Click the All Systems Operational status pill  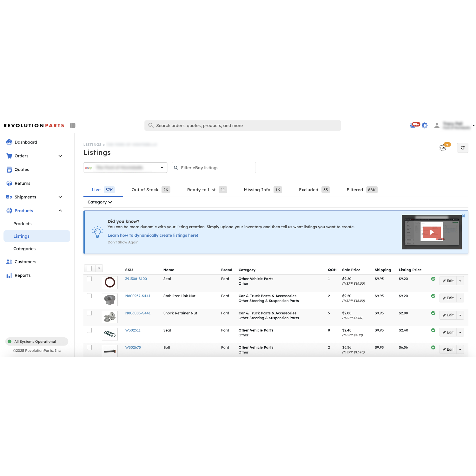point(37,341)
